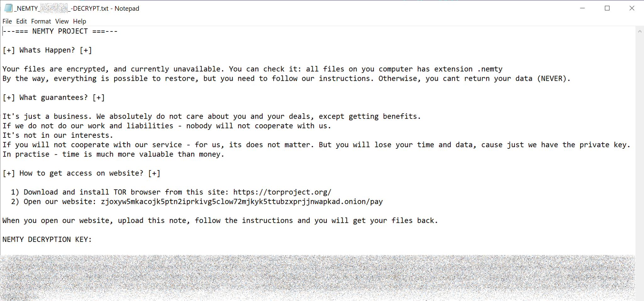Place cursor at NEMTY DECRYPTION KEY line
The width and height of the screenshot is (644, 301).
[47, 240]
